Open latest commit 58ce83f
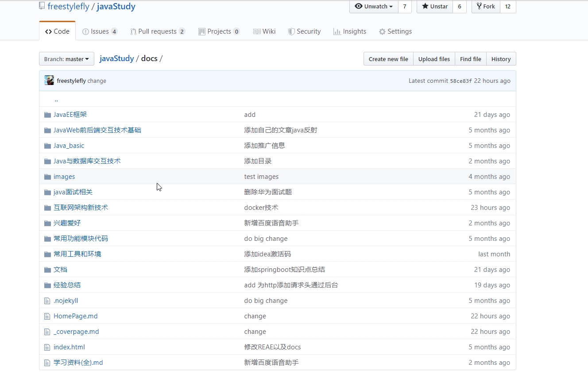The height and width of the screenshot is (383, 588). 461,81
